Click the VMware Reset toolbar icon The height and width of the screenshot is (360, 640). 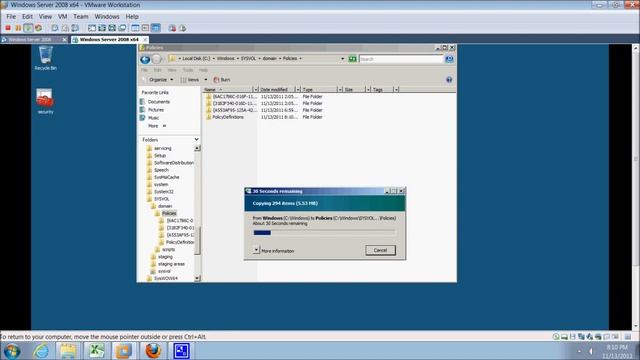point(38,28)
